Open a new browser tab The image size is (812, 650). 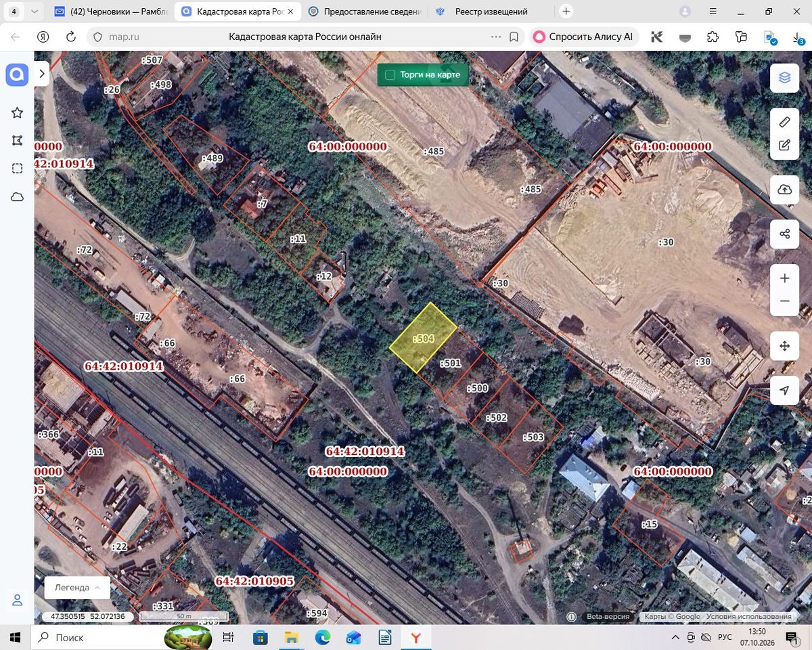click(x=566, y=12)
